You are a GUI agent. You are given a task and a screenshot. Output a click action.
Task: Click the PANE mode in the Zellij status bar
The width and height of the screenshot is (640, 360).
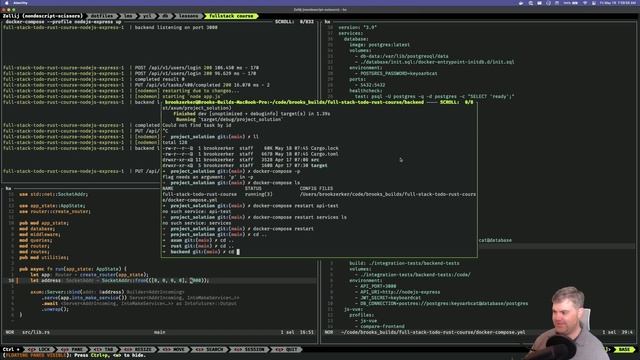click(x=73, y=349)
